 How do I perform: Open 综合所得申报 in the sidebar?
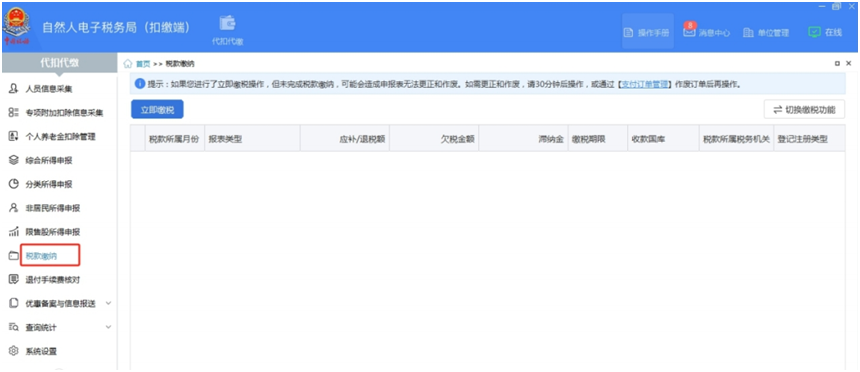[x=49, y=160]
